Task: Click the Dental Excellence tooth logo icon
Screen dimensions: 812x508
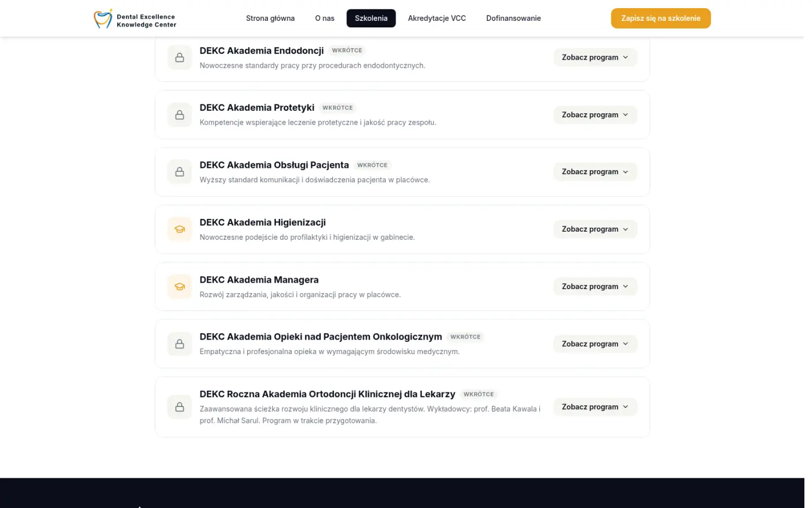Action: point(104,19)
